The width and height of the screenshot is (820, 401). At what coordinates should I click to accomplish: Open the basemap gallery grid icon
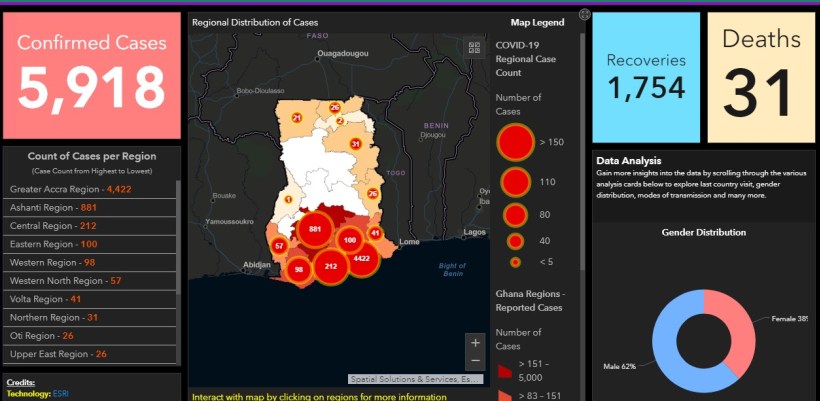473,47
